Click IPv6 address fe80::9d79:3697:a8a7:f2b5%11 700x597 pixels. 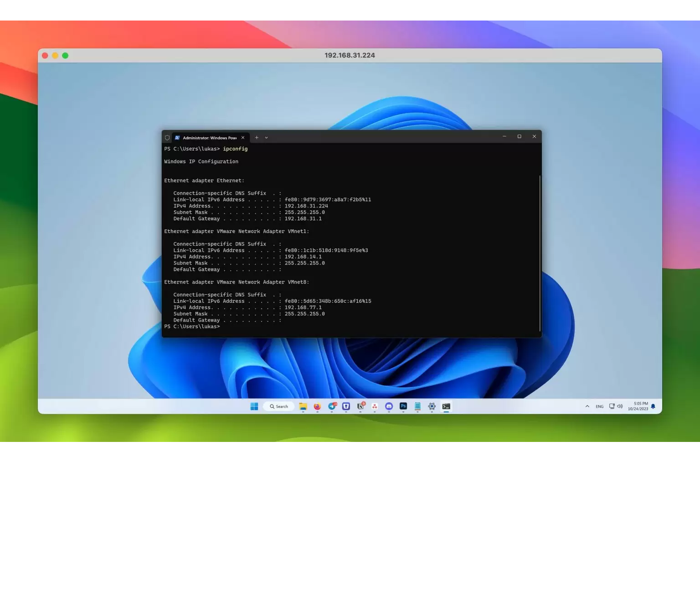(328, 200)
